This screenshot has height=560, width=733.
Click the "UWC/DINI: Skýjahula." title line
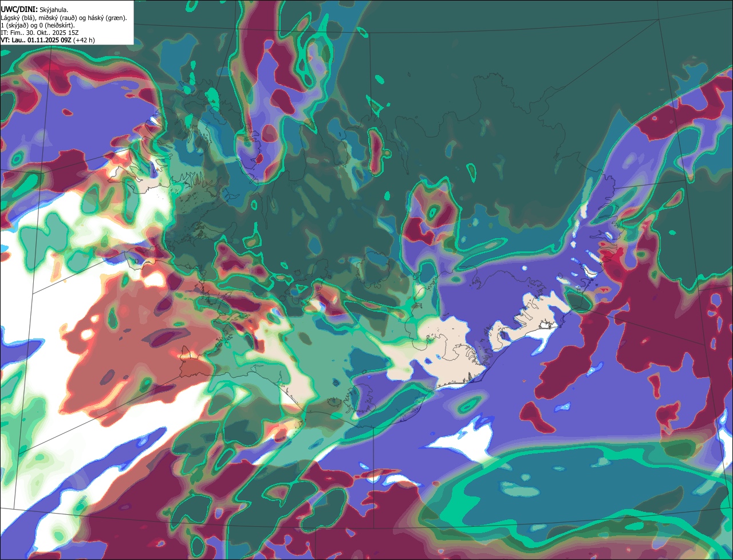point(34,10)
